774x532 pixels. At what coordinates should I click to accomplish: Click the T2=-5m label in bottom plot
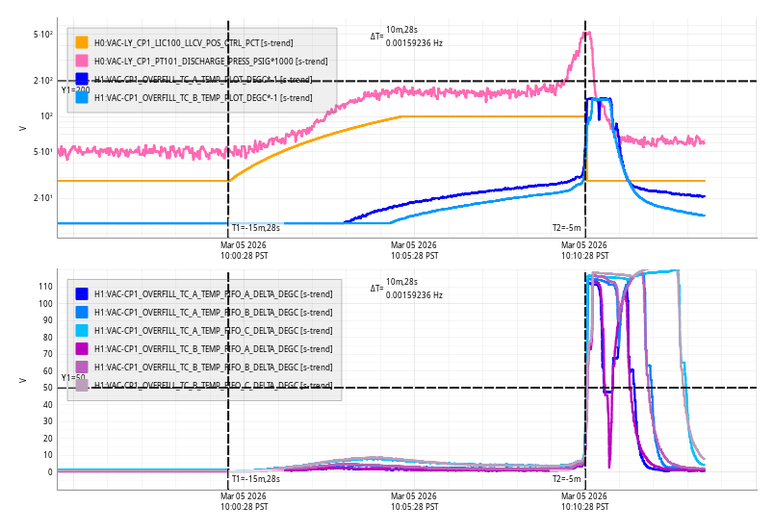[566, 478]
